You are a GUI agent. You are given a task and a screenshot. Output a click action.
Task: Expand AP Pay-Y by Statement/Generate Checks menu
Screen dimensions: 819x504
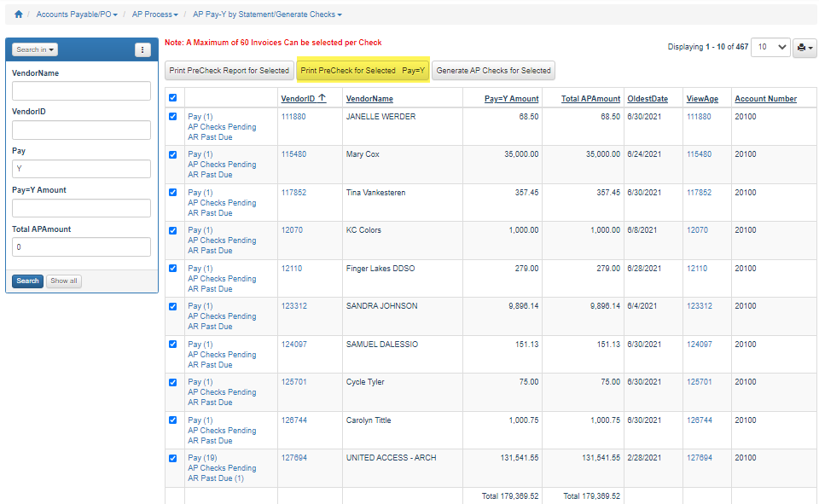267,14
